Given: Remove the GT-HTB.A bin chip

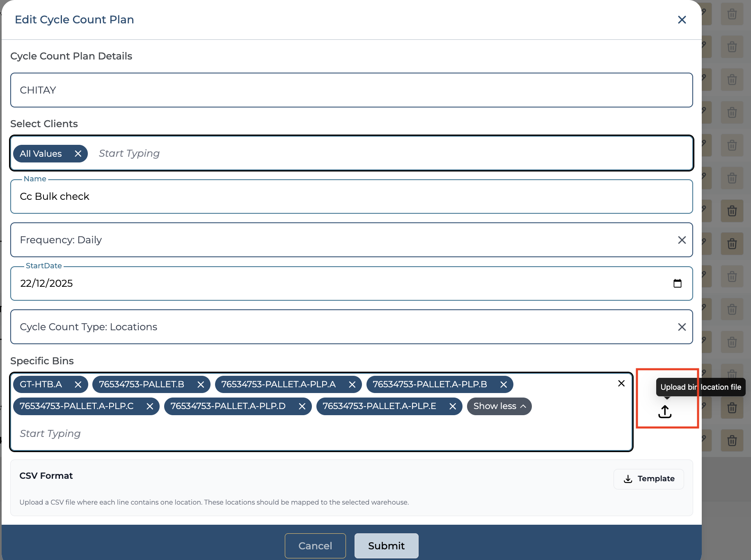Looking at the screenshot, I should coord(78,384).
